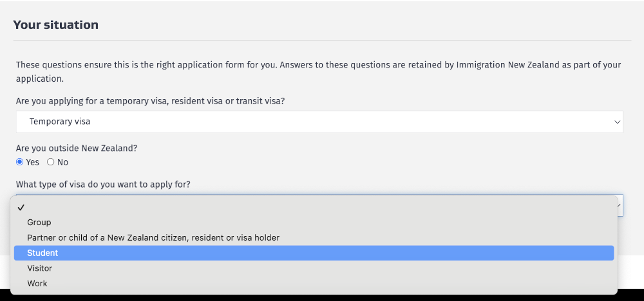Select Student in the visa type list

point(43,253)
